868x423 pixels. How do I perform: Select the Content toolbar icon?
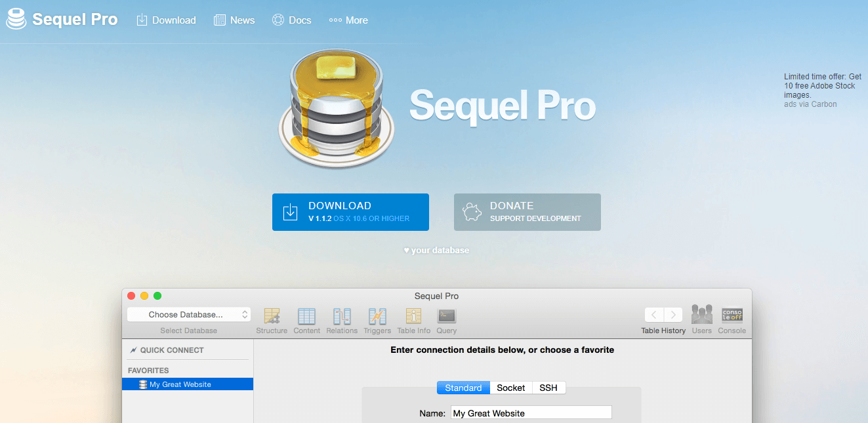pos(306,321)
